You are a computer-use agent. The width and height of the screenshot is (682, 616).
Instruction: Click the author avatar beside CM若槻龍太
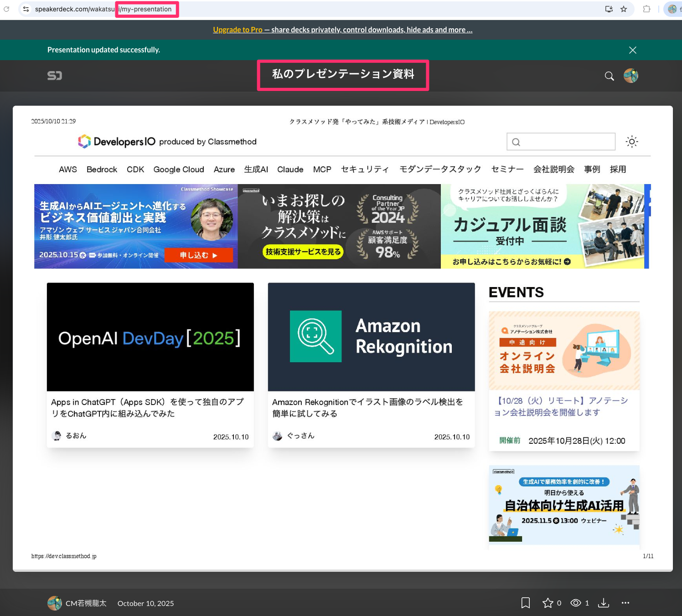point(55,603)
